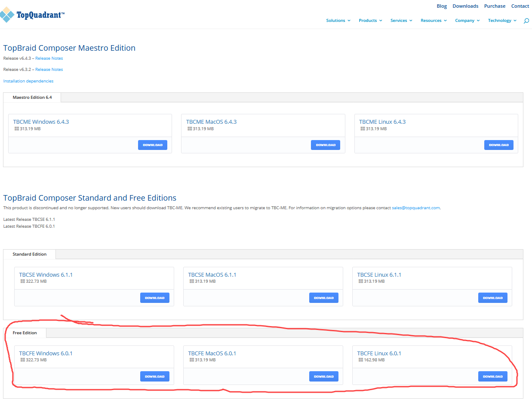Viewport: 532px width, 403px height.
Task: Download TBCME Linux 6.4.3
Action: click(499, 145)
